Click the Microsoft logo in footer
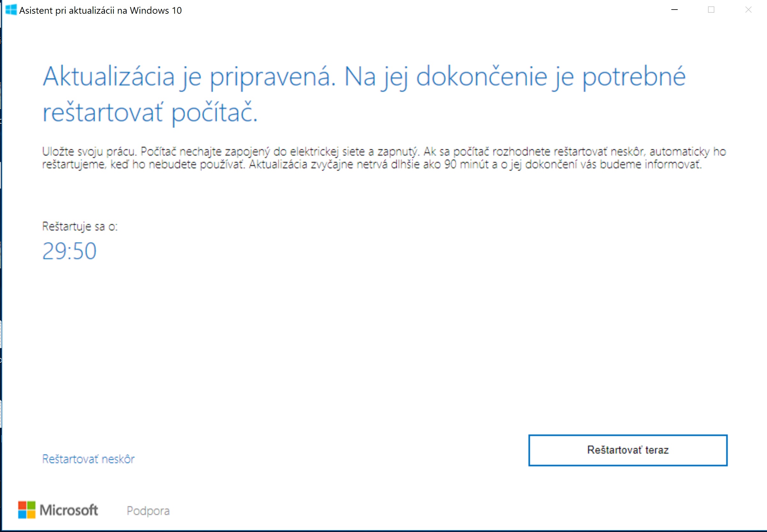 [58, 510]
